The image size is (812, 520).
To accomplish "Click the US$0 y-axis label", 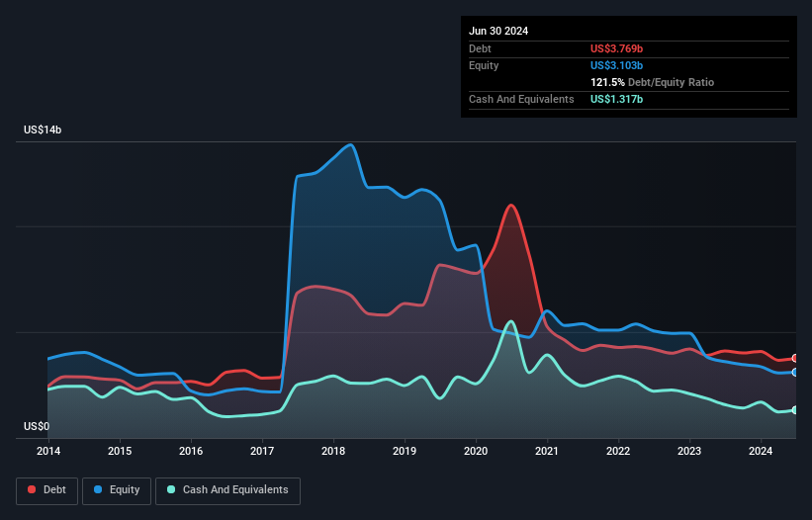I will [37, 426].
